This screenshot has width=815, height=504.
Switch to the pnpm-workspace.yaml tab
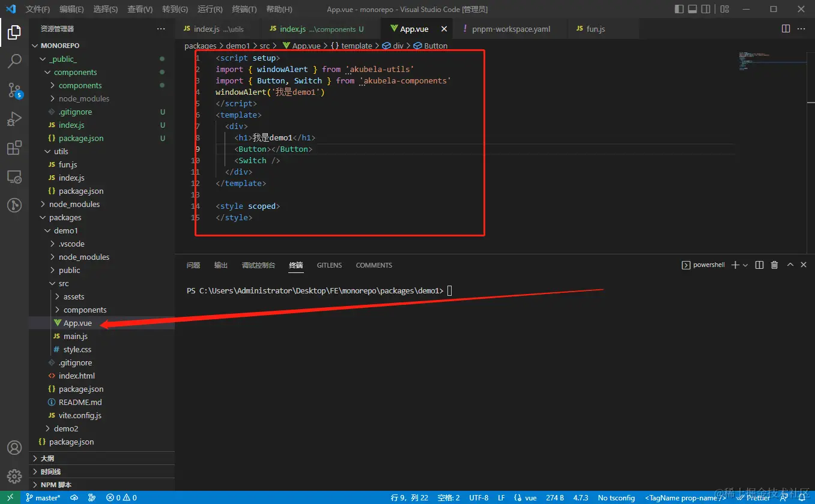(x=511, y=29)
